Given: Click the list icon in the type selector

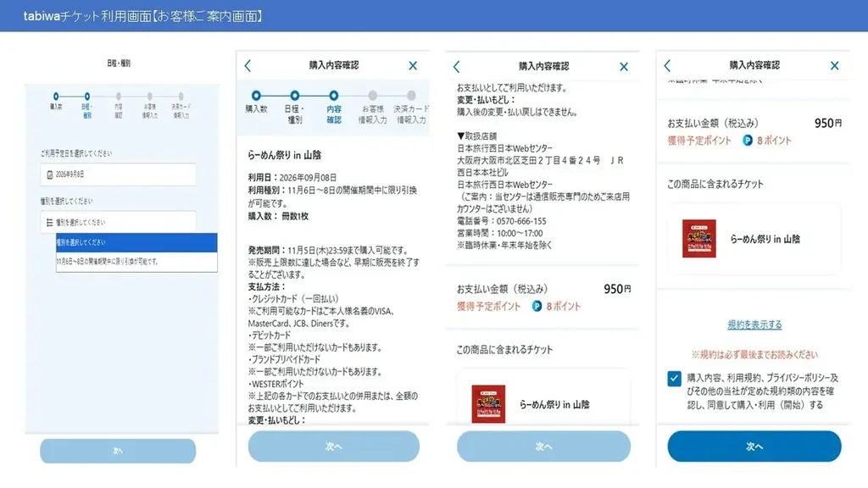Looking at the screenshot, I should coord(49,223).
